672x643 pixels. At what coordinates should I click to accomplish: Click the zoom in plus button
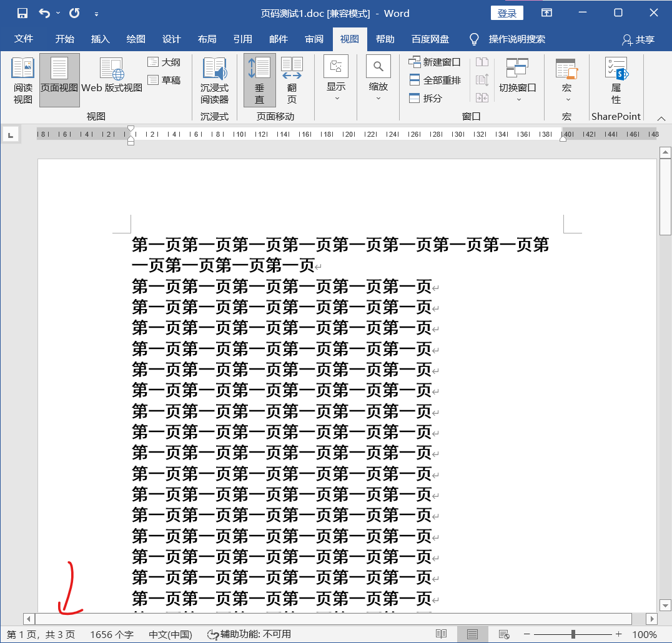(x=618, y=634)
